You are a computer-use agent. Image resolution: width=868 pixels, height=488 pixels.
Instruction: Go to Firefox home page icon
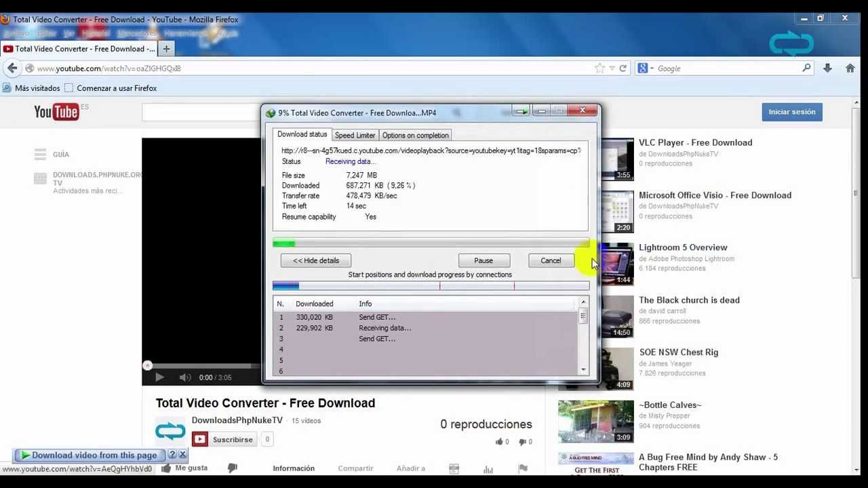(x=850, y=68)
